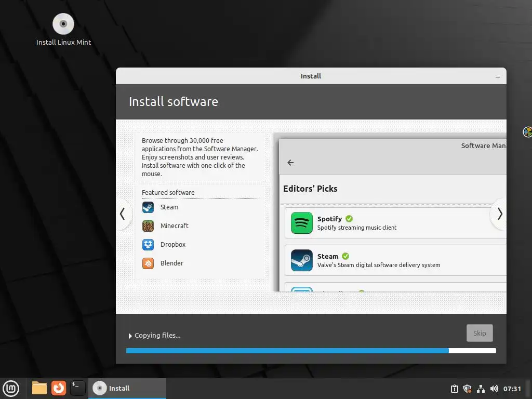532x399 pixels.
Task: Click the installation progress bar
Action: tap(311, 351)
